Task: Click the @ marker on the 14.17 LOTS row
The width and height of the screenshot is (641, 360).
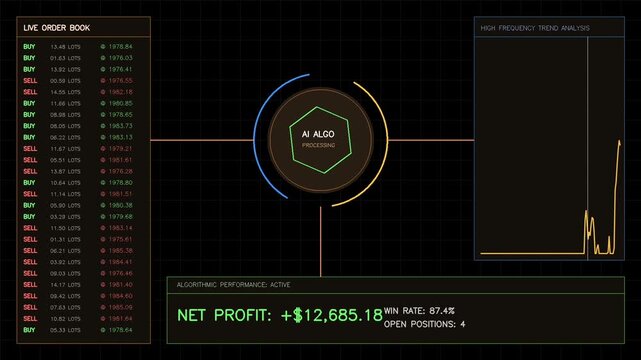Action: click(x=103, y=284)
